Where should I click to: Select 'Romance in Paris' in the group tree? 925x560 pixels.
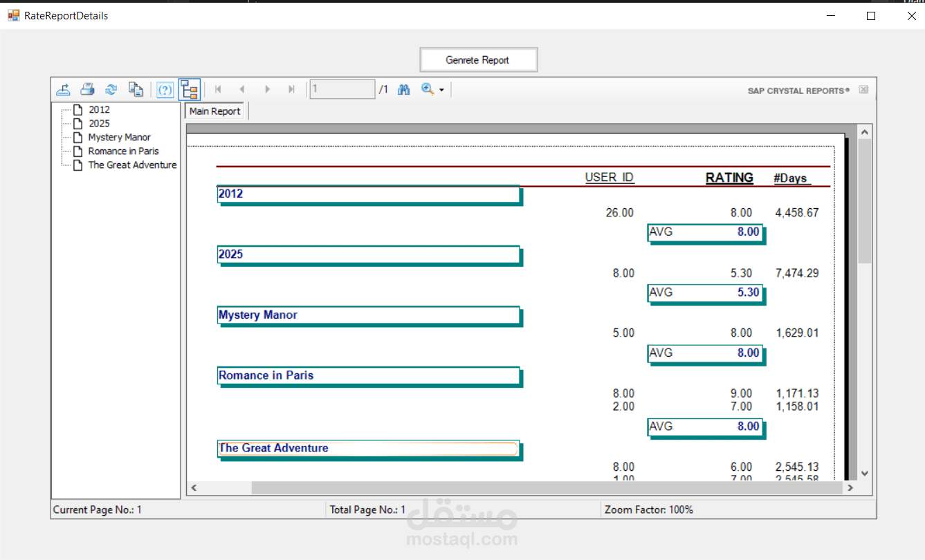click(123, 151)
